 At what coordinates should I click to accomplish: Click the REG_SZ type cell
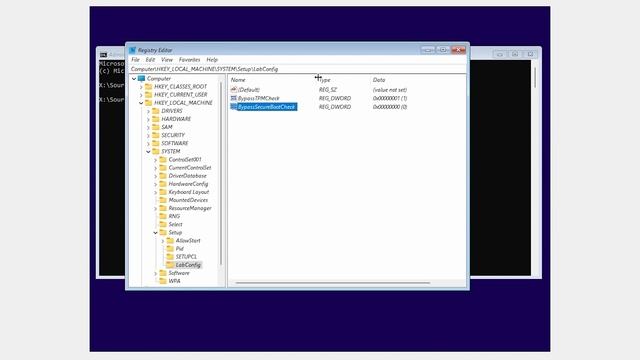pyautogui.click(x=328, y=90)
